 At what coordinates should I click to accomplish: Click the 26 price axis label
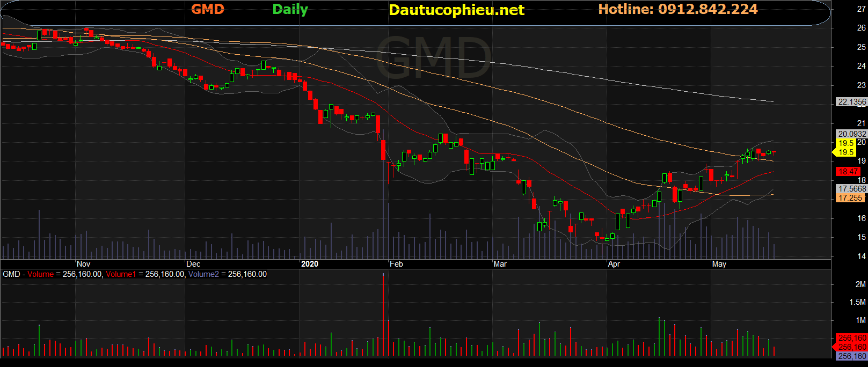(861, 28)
